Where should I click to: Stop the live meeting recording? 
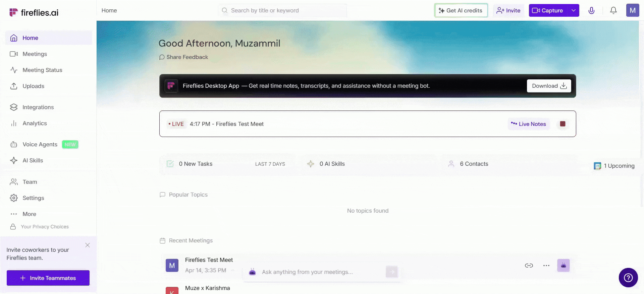coord(562,124)
